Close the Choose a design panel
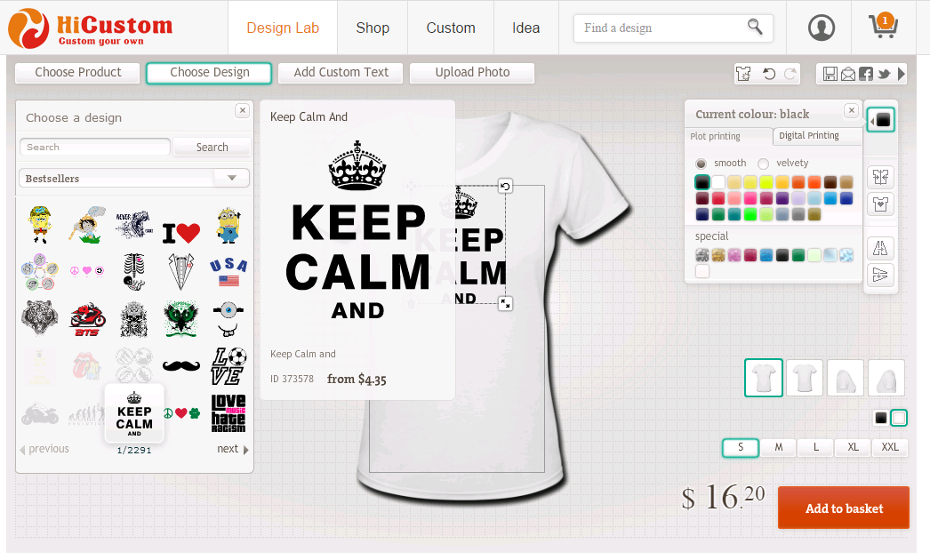 [x=242, y=110]
